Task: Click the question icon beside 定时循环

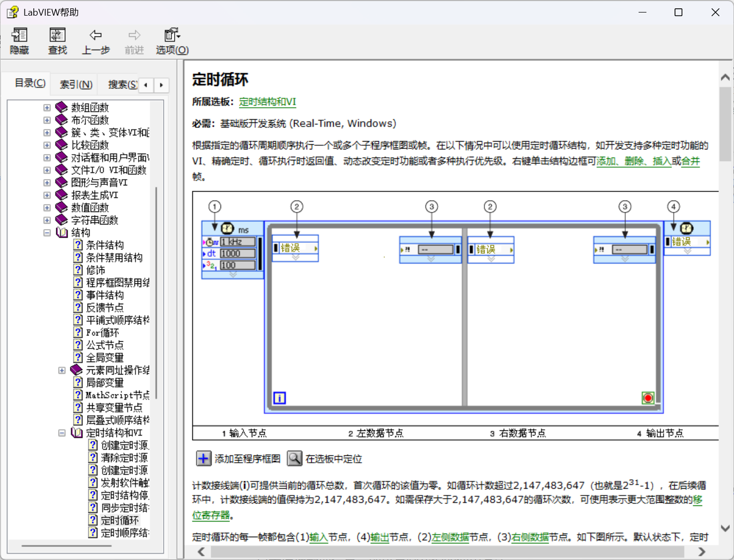Action: 93,520
